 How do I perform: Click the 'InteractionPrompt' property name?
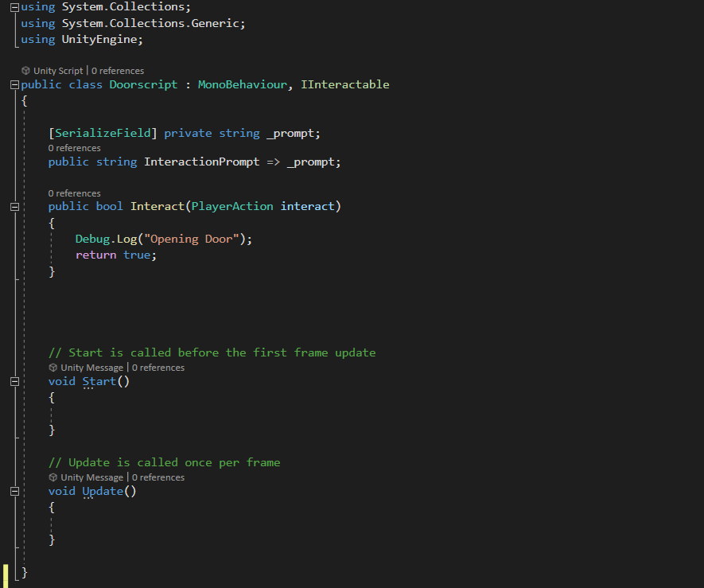pyautogui.click(x=201, y=162)
